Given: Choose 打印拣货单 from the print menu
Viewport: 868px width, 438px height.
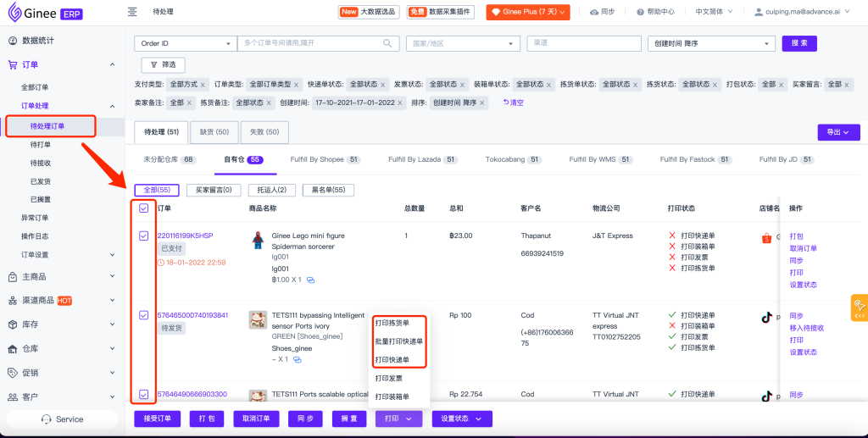Looking at the screenshot, I should click(x=392, y=323).
